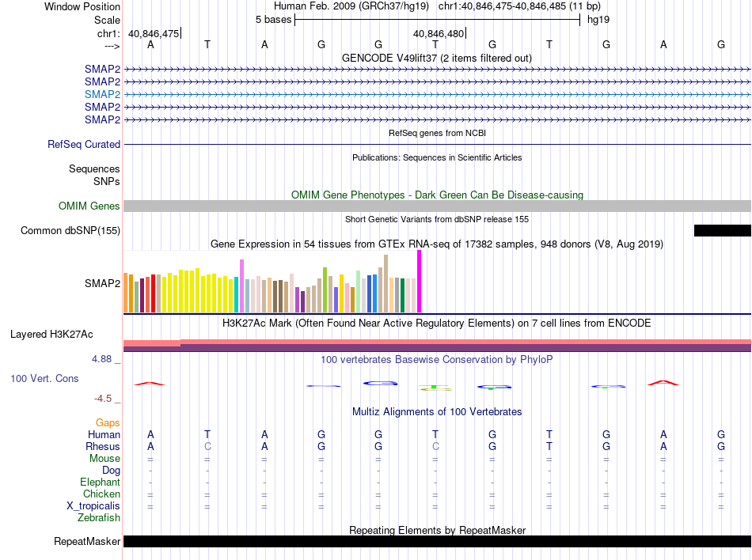Click the orange Gaps row label
This screenshot has height=560, width=752.
pos(108,422)
